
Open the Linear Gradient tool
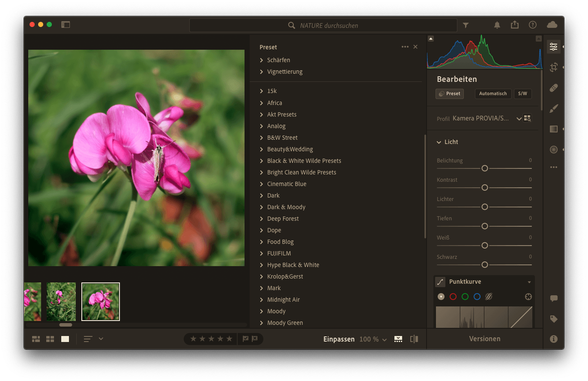554,129
